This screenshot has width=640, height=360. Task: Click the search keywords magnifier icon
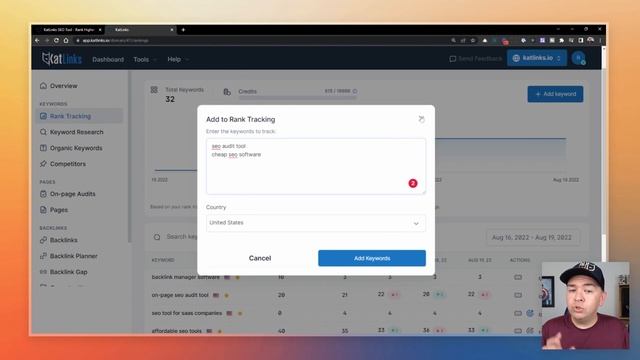pos(157,237)
